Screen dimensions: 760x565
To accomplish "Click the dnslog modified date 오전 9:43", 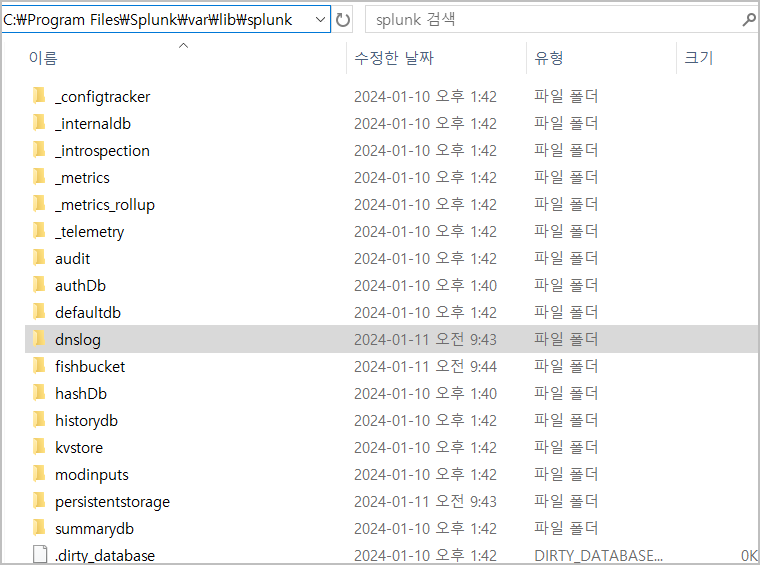I will 426,340.
